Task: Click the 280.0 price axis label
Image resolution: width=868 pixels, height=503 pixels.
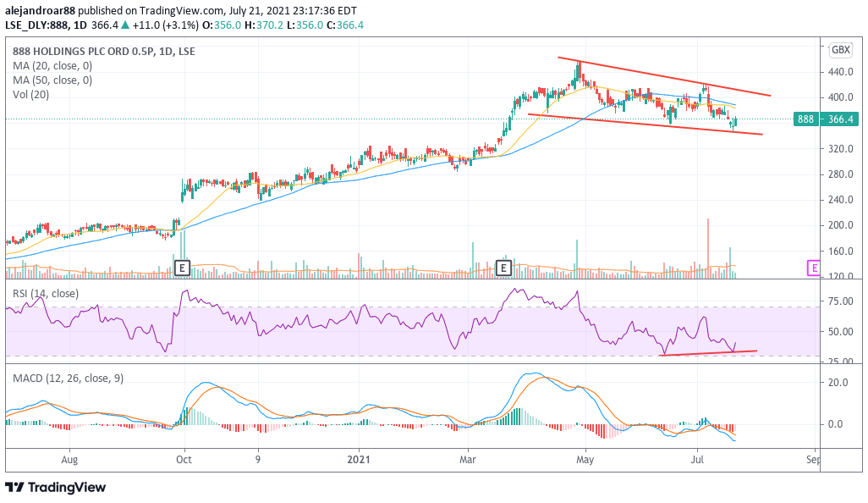Action: point(840,174)
